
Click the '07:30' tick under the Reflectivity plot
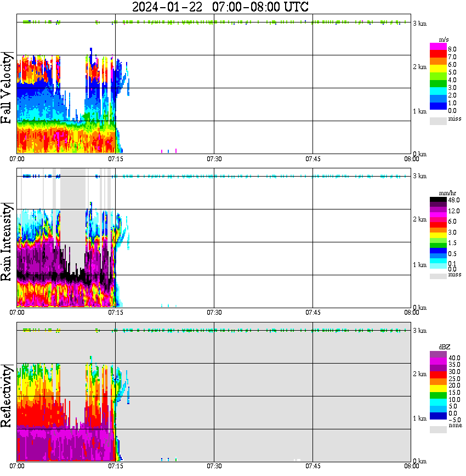point(214,466)
